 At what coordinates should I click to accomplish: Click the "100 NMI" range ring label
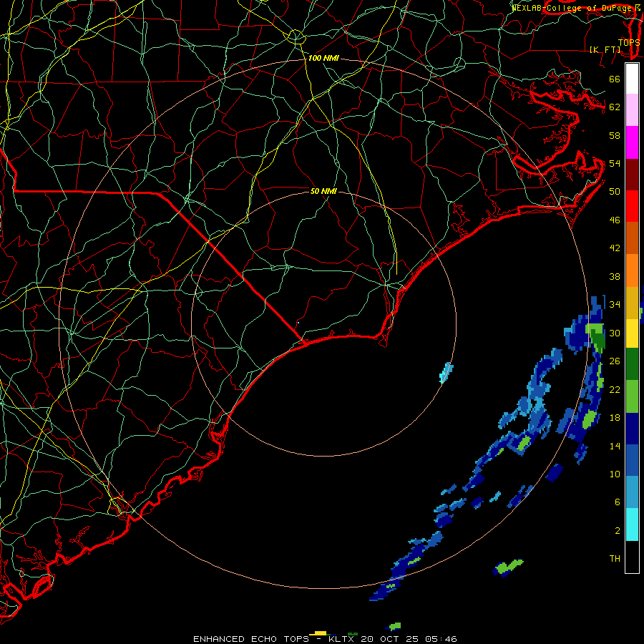(x=323, y=59)
